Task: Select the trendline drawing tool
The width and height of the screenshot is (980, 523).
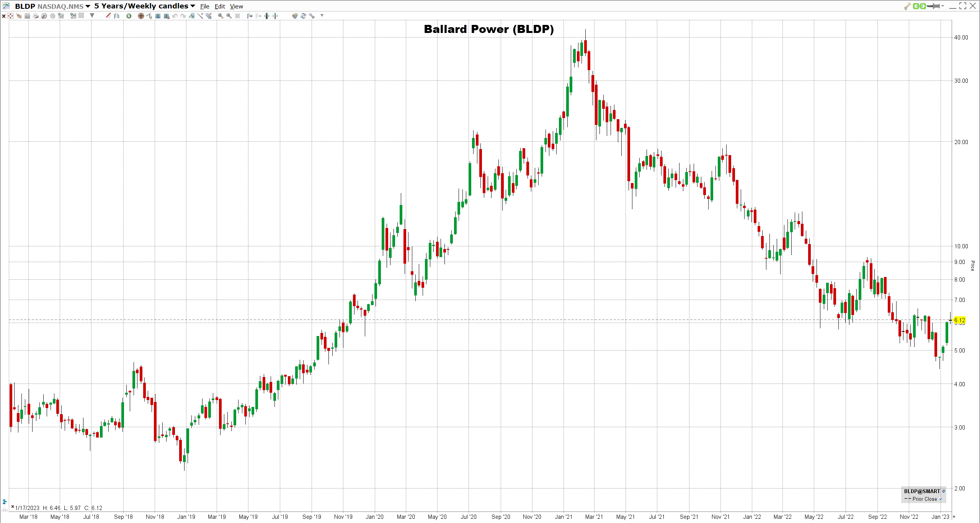Action: 200,16
